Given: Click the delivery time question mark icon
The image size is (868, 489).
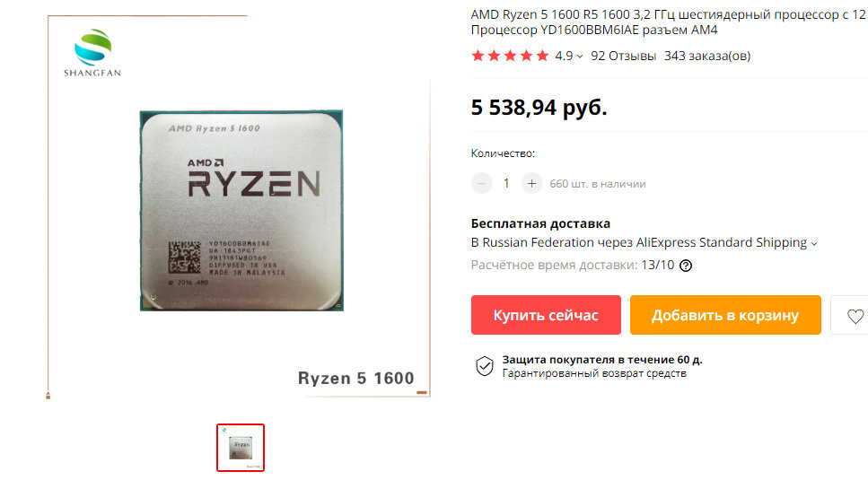Looking at the screenshot, I should point(685,266).
